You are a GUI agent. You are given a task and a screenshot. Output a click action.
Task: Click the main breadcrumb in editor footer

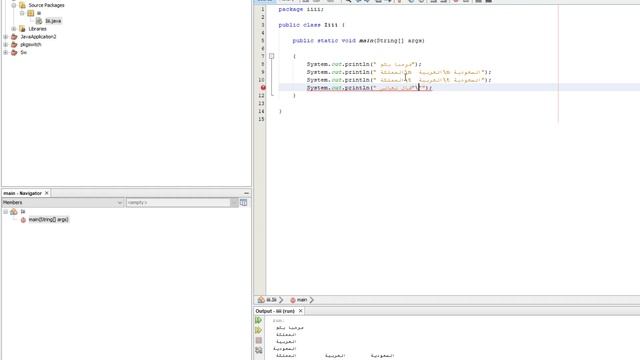[x=298, y=300]
